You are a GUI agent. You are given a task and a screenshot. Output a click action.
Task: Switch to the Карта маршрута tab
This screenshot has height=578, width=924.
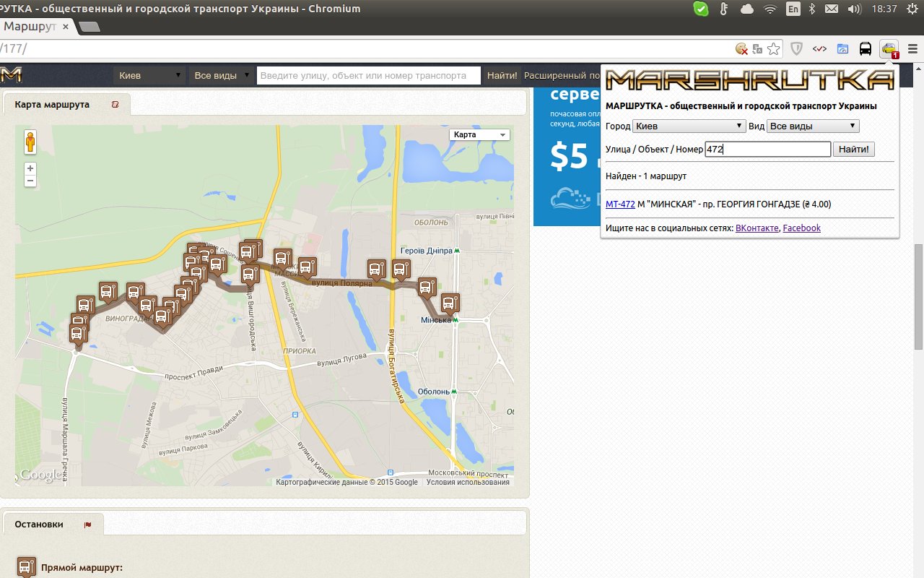[x=66, y=105]
